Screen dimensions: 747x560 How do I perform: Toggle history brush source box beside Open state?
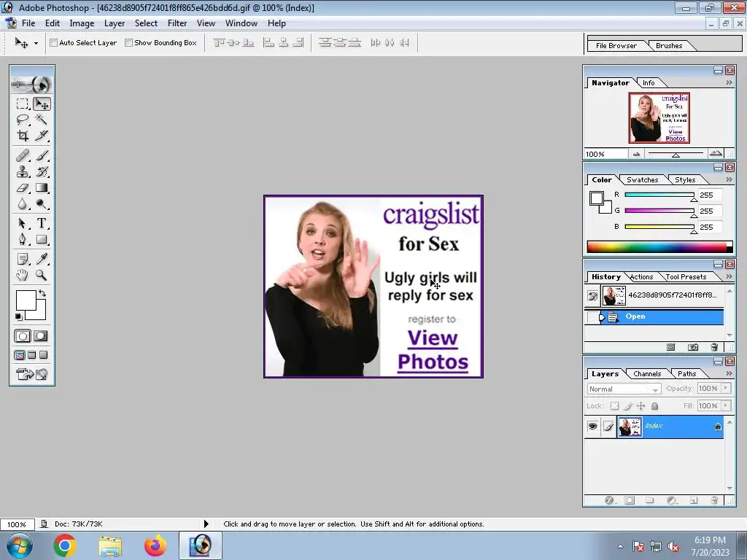pos(592,317)
